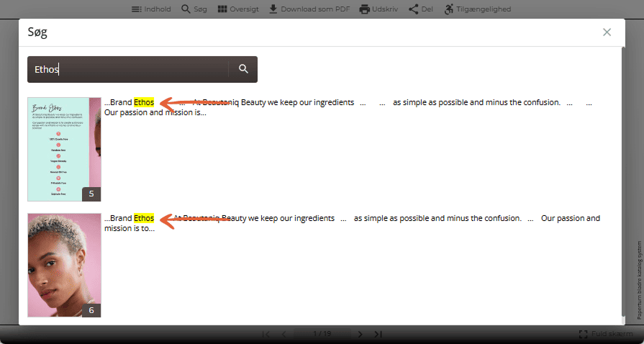
Task: Jump to the last page
Action: click(378, 334)
